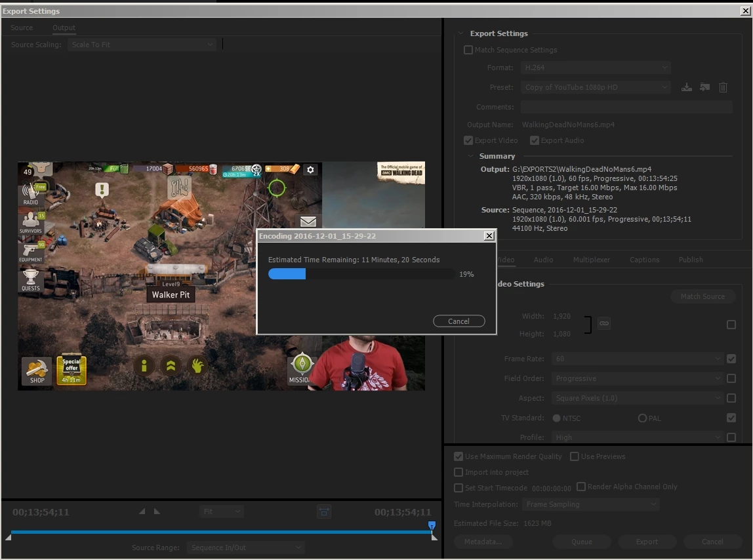Open Time Interpolation Frame Sampling dropdown
Screen dimensions: 753x560
[591, 504]
